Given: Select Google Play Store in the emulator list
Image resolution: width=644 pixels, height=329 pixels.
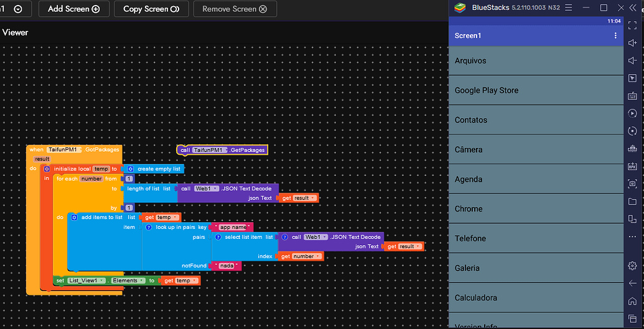Looking at the screenshot, I should point(536,90).
